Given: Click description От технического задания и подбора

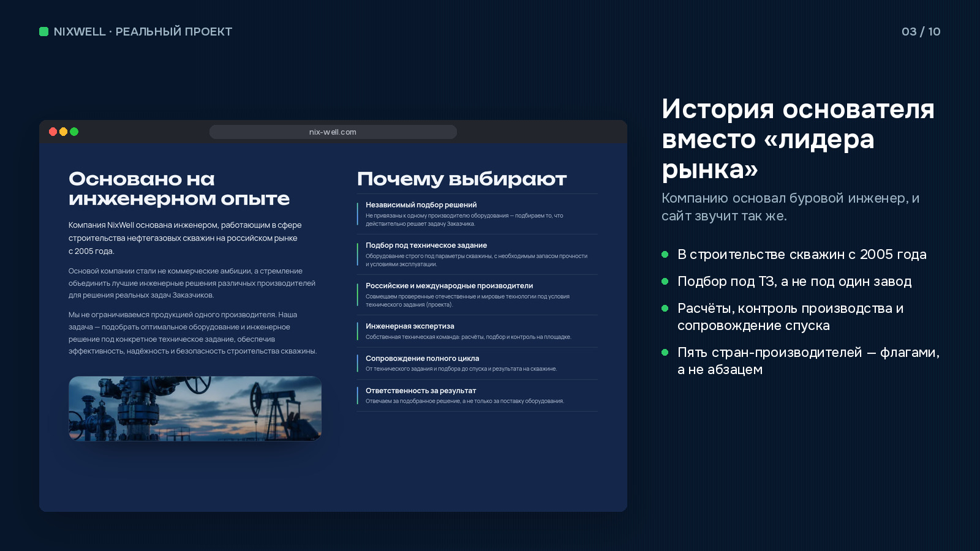Looking at the screenshot, I should pyautogui.click(x=461, y=369).
